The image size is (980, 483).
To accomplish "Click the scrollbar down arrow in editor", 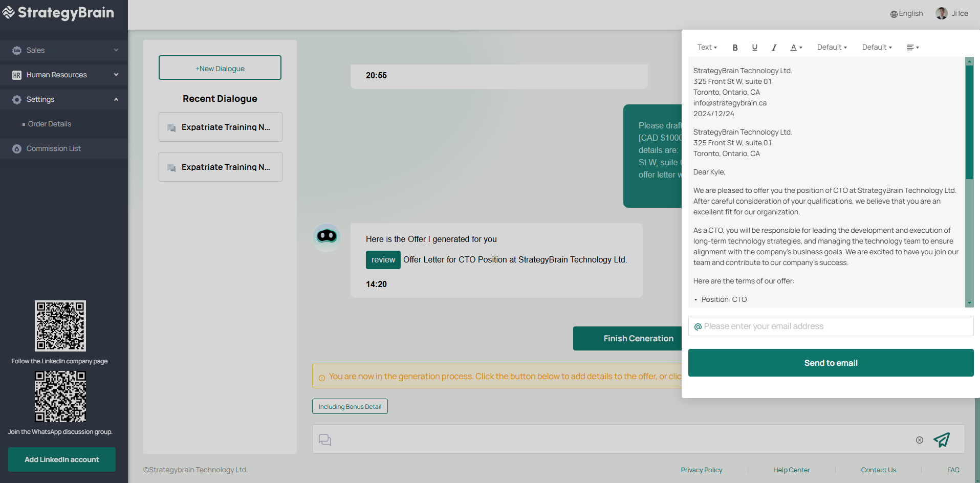I will coord(969,303).
